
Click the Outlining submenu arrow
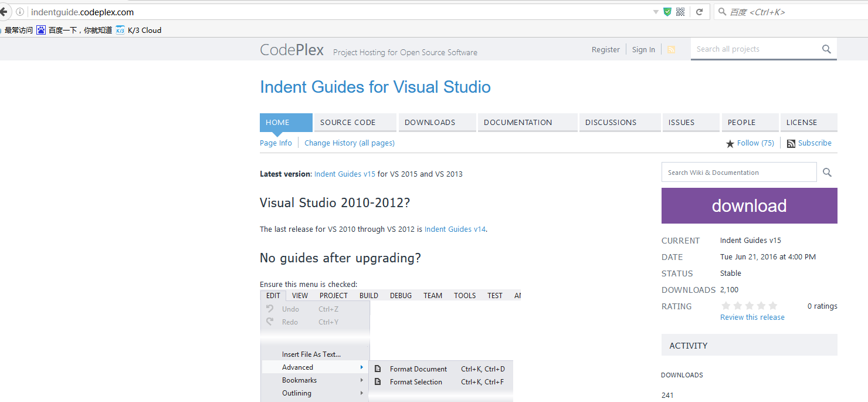point(362,393)
